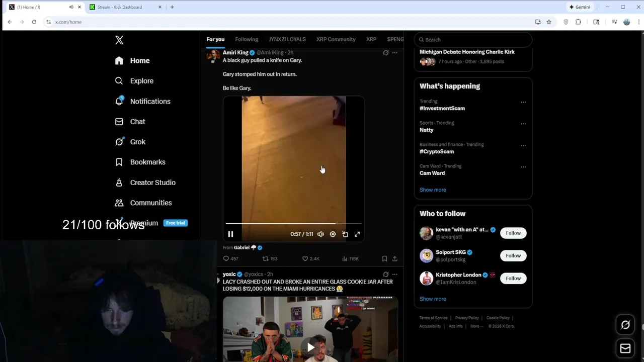Repost the Amiri King post
The image size is (644, 362).
tap(270, 259)
